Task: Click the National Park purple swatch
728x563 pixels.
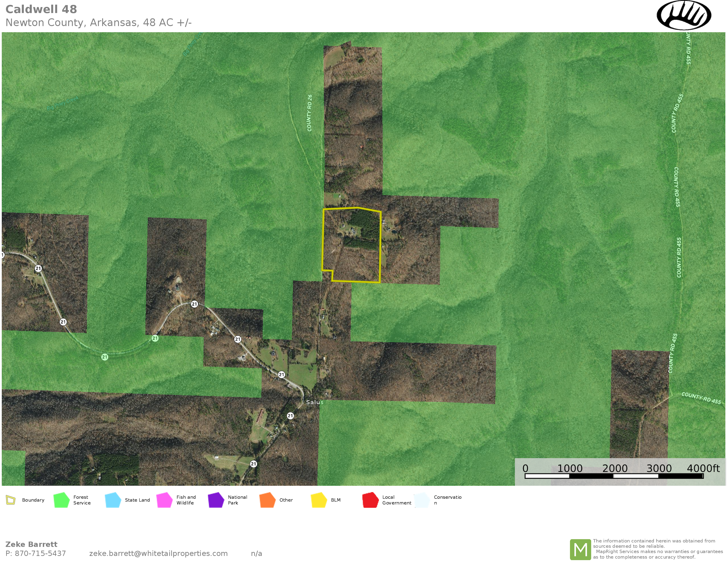Action: (216, 500)
